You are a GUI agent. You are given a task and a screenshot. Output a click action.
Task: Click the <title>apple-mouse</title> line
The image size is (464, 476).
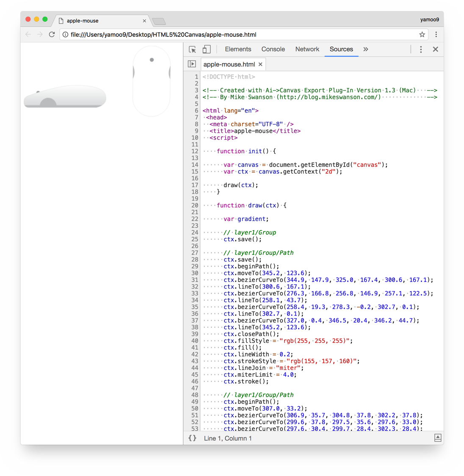[x=255, y=131]
